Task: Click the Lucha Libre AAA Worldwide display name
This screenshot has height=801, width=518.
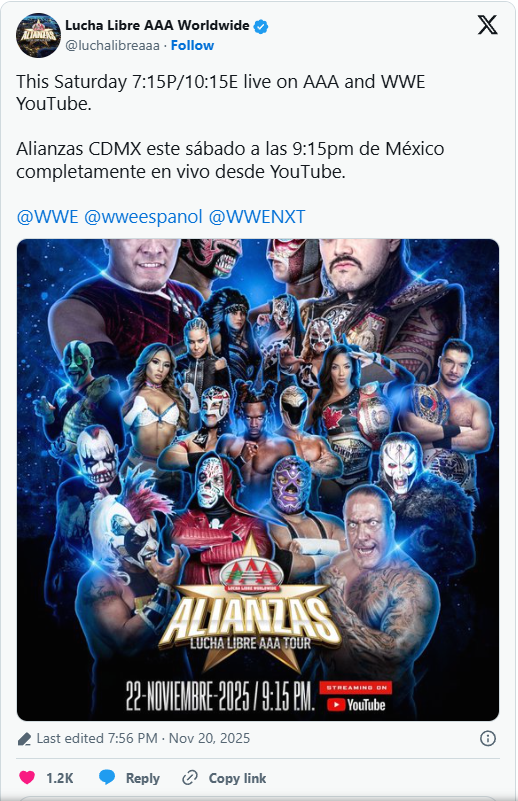Action: [x=157, y=25]
